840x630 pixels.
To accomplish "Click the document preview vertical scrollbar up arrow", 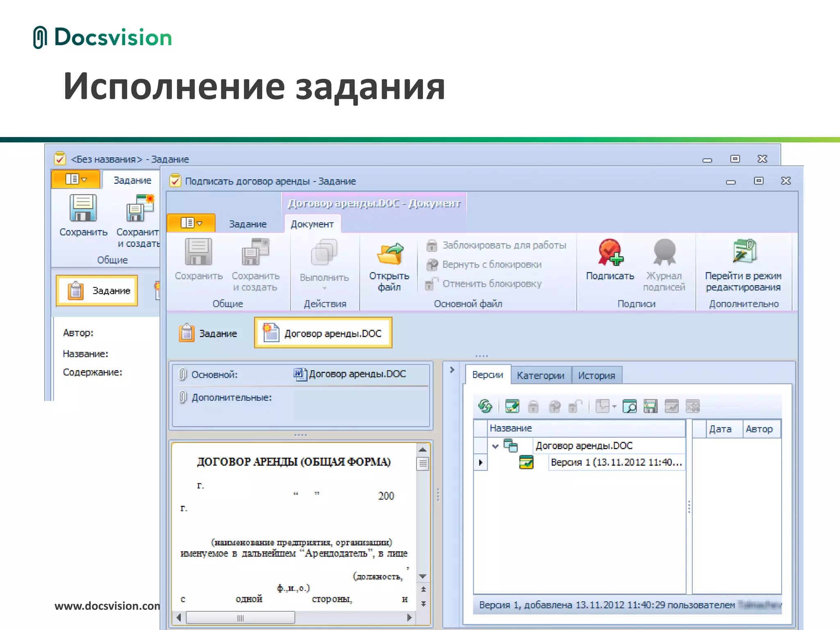I will click(423, 450).
